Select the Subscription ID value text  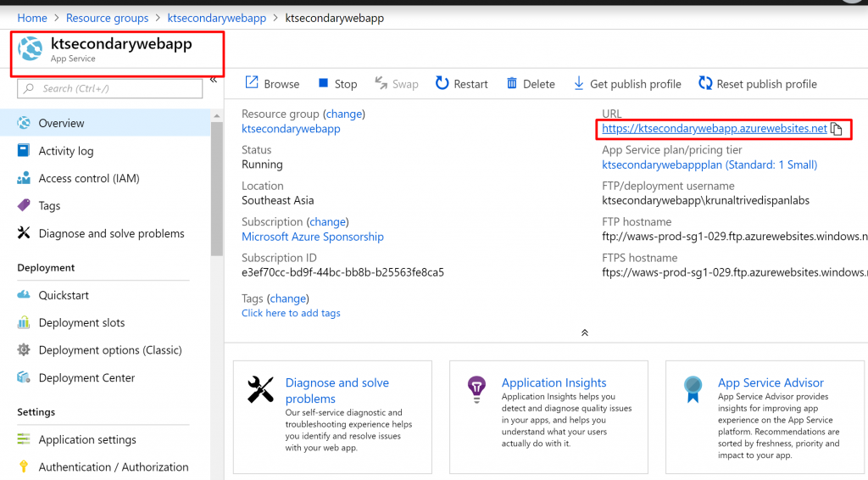coord(342,272)
